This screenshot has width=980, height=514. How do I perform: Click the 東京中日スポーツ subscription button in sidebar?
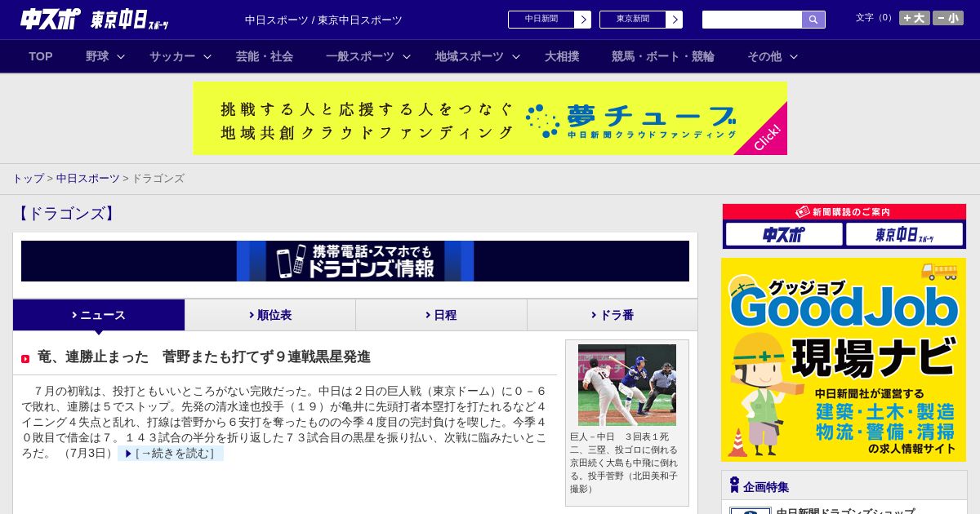click(904, 235)
